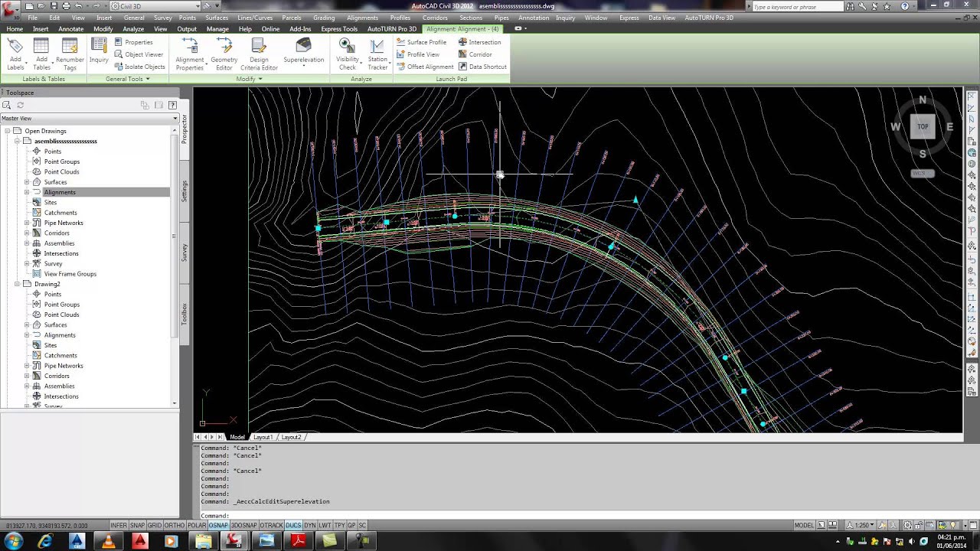Open Properties in General Tools
The image size is (980, 551).
[133, 42]
